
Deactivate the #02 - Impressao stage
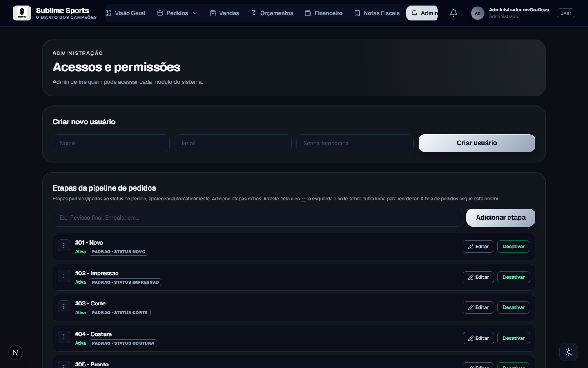(513, 277)
